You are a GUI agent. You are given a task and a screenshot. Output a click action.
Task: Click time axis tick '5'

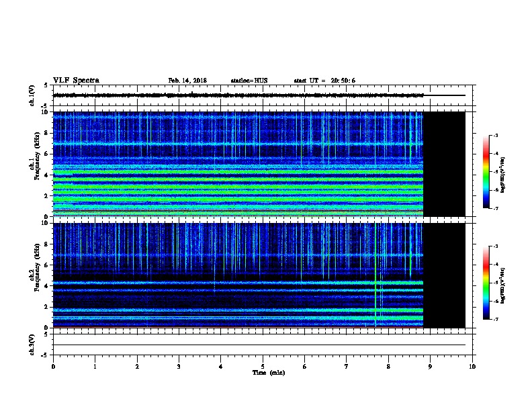tap(263, 366)
